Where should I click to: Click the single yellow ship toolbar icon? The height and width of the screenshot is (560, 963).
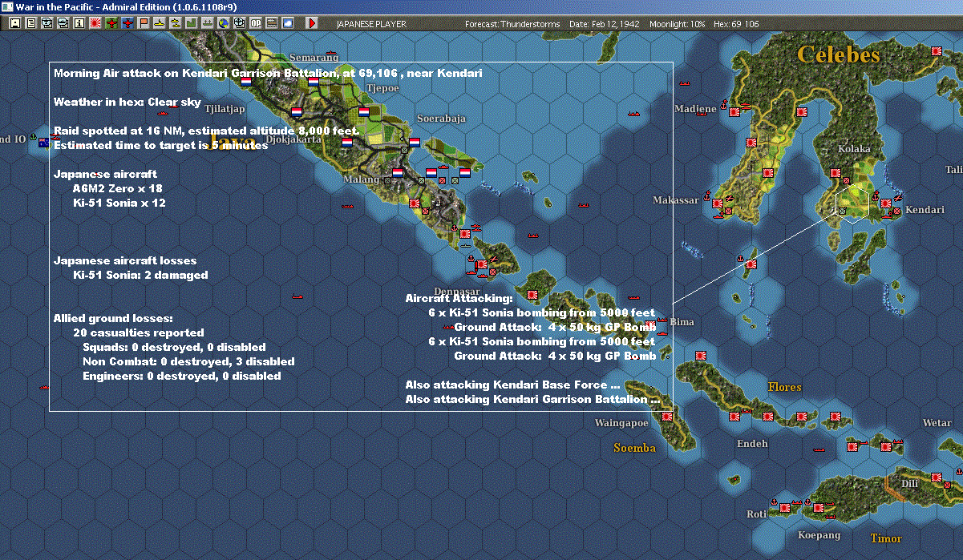[x=160, y=23]
